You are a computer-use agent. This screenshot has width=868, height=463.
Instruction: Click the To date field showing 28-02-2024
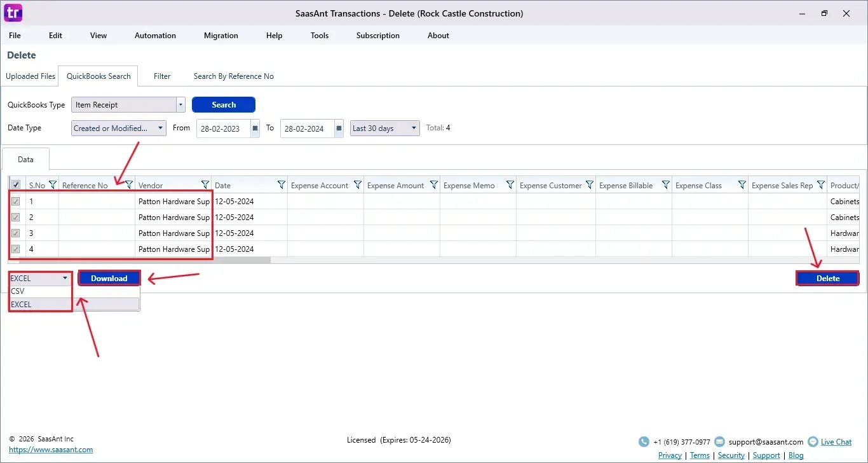pos(308,128)
